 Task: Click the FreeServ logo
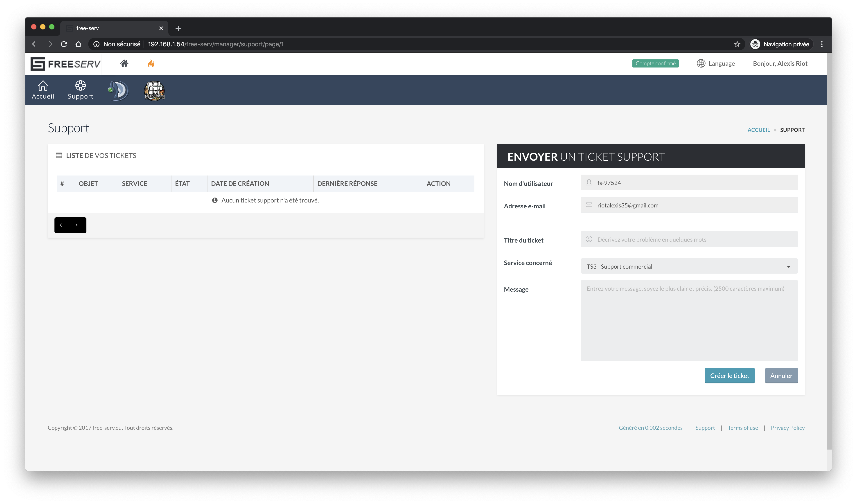click(66, 64)
